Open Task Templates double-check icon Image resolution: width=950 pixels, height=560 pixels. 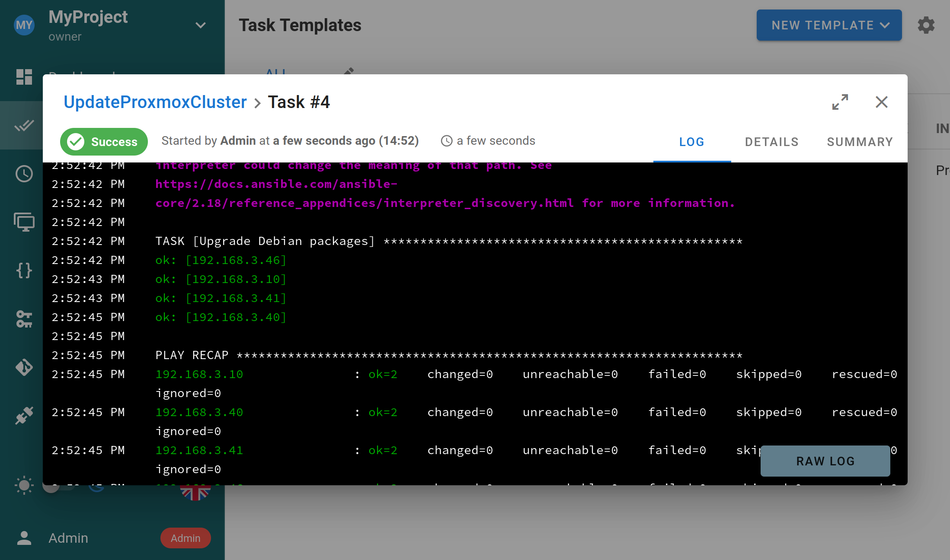[24, 126]
